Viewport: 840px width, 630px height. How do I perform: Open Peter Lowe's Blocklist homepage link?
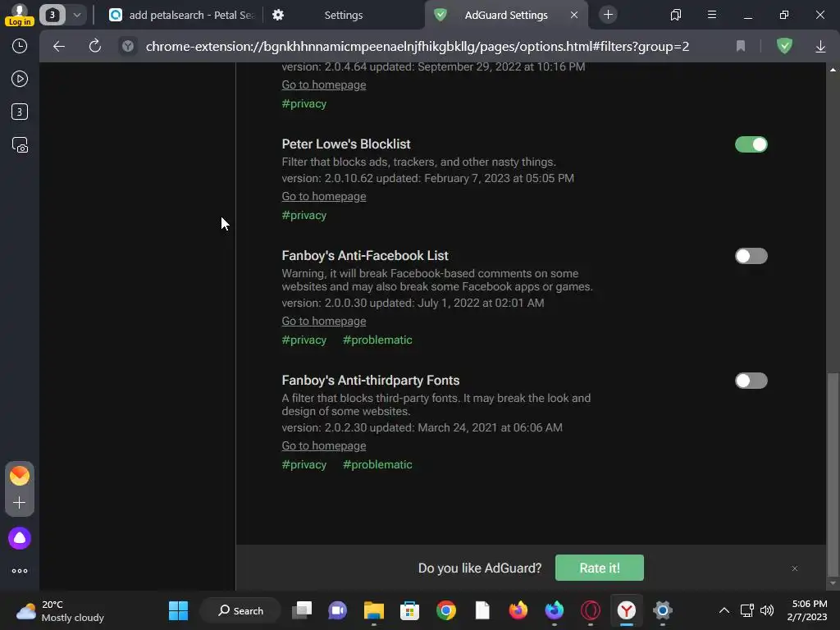click(323, 197)
